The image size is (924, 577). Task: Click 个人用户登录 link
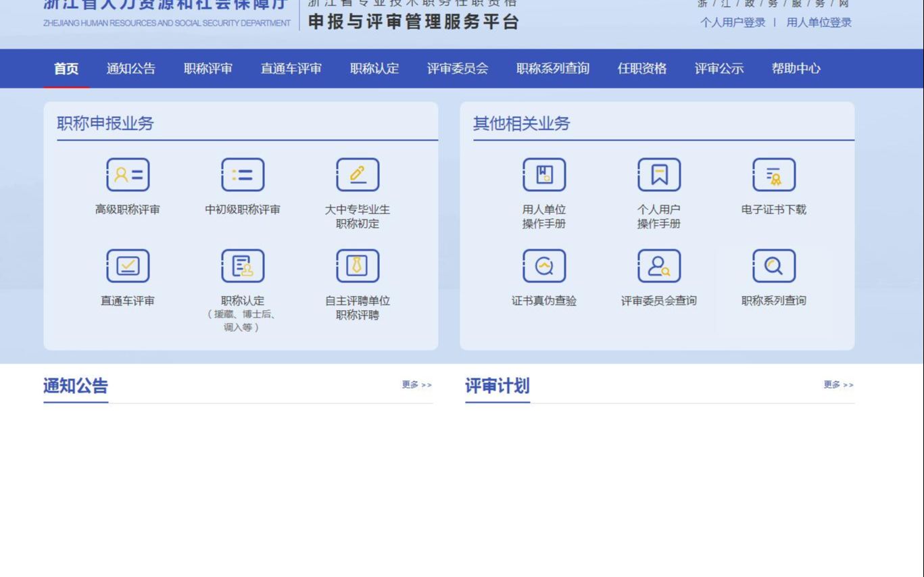pos(733,22)
